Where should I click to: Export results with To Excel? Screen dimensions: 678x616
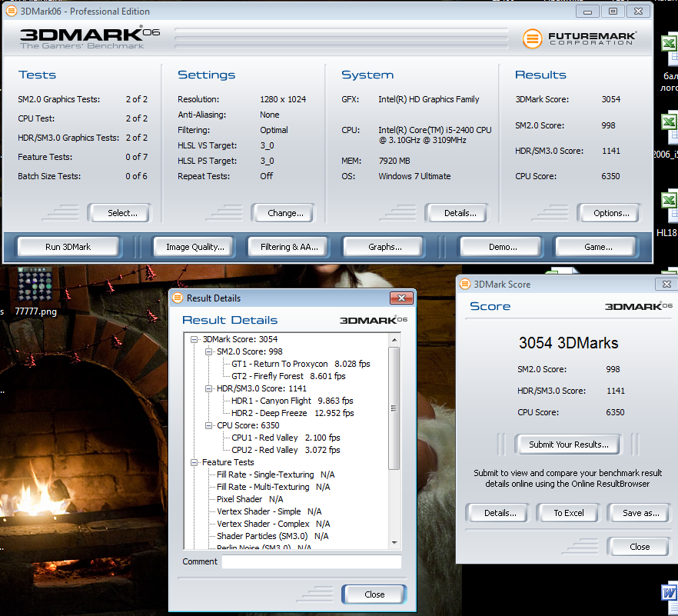tap(568, 513)
